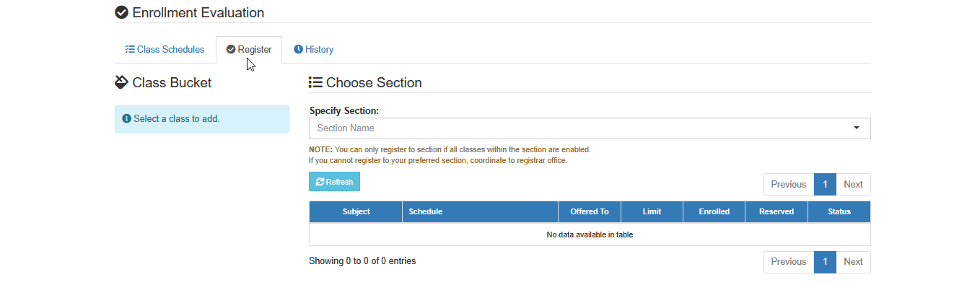Sort the table by the Enrolled column header
The height and width of the screenshot is (285, 980).
pyautogui.click(x=714, y=211)
